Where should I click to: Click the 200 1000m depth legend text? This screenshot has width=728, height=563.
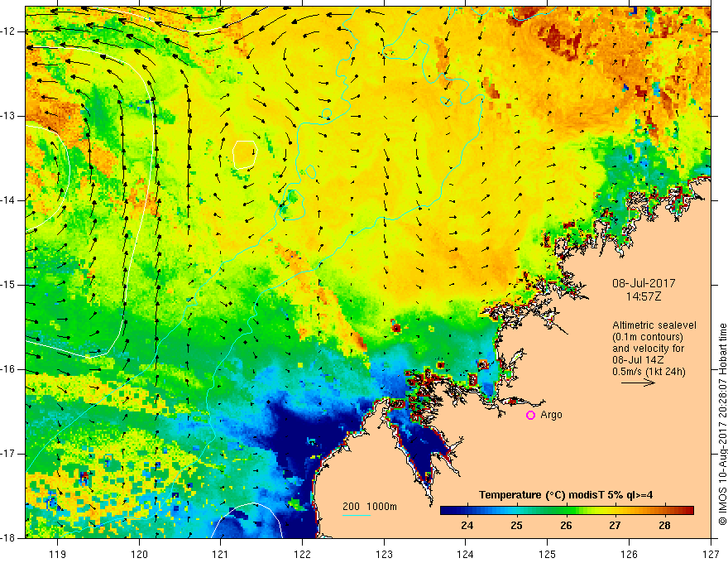[370, 507]
